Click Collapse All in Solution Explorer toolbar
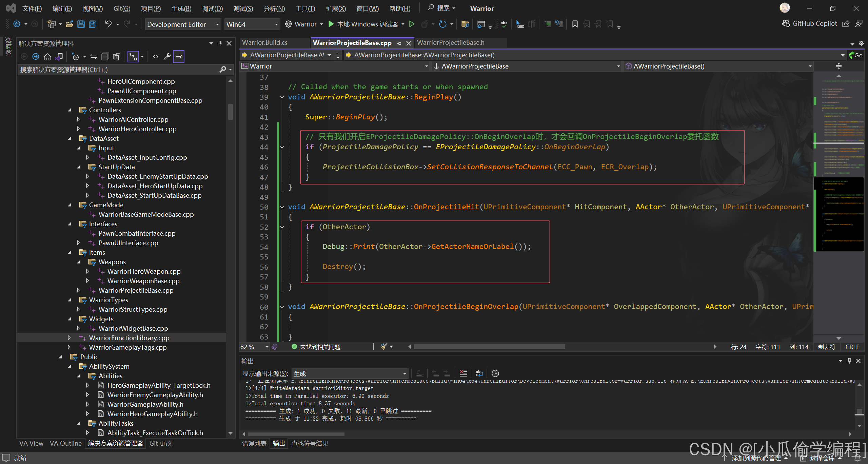 point(105,57)
